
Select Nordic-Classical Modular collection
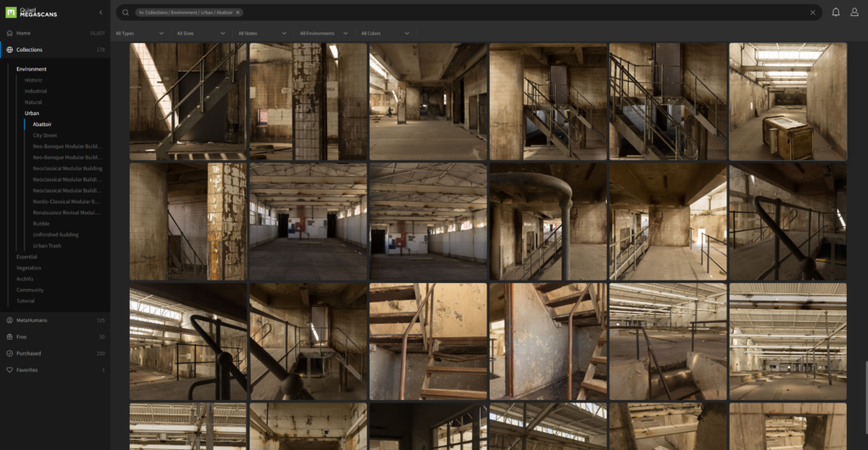point(66,202)
